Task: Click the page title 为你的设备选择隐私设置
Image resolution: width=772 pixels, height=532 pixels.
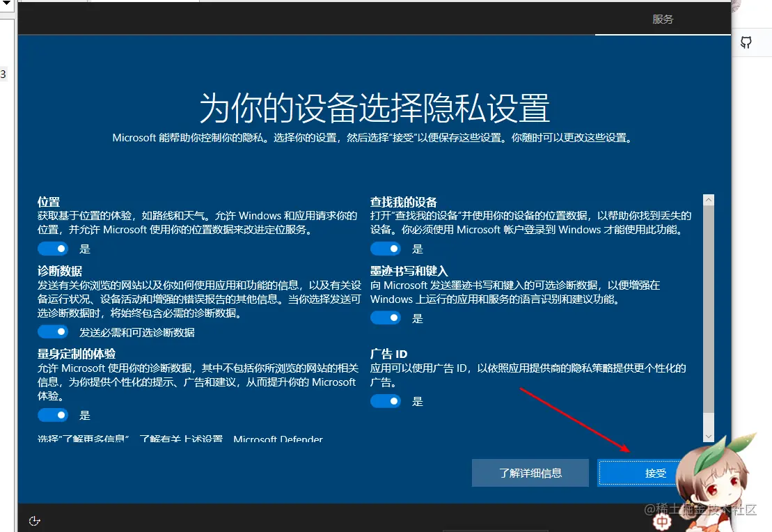Action: pos(375,108)
